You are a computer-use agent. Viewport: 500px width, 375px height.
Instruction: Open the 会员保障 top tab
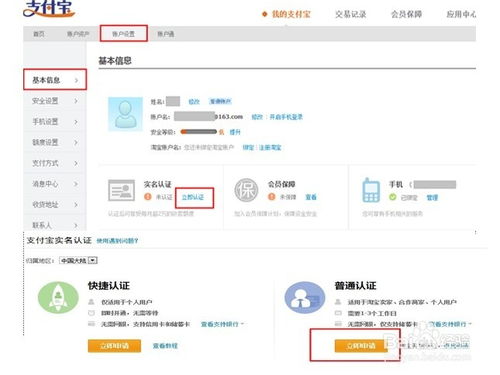406,14
